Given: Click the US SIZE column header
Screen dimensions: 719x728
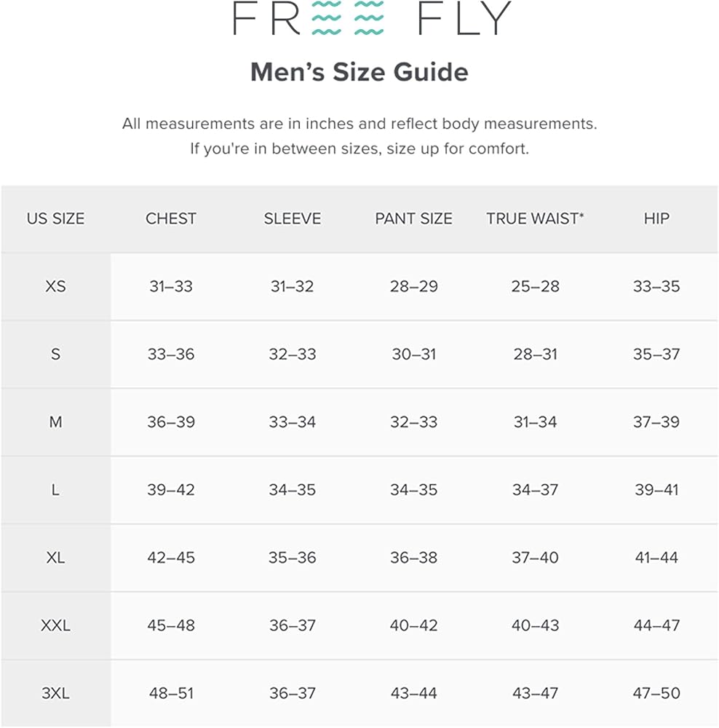Looking at the screenshot, I should pos(55,218).
